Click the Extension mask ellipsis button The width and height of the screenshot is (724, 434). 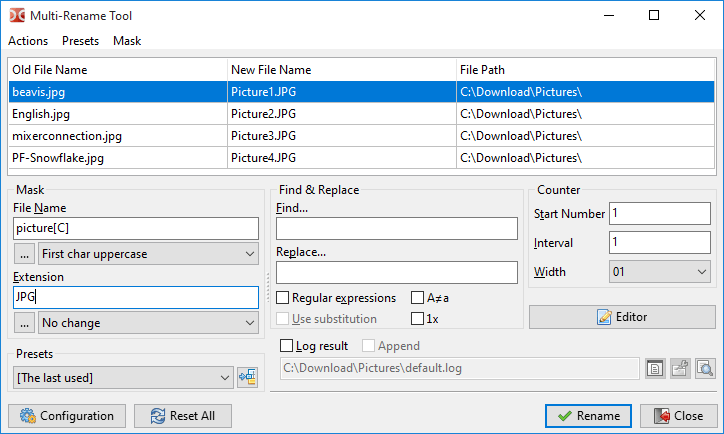[x=24, y=323]
